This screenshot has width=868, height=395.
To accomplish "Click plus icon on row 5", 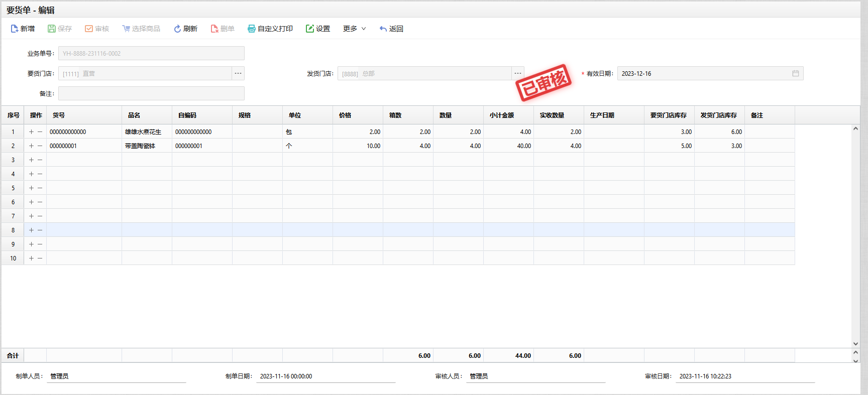I will coord(31,188).
